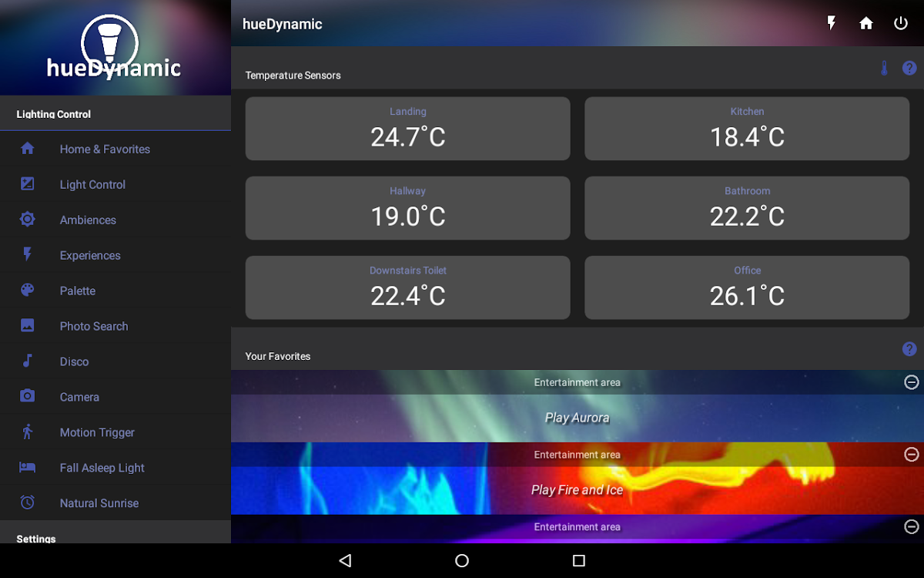924x578 pixels.
Task: Open Disco mode from sidebar
Action: click(x=74, y=361)
